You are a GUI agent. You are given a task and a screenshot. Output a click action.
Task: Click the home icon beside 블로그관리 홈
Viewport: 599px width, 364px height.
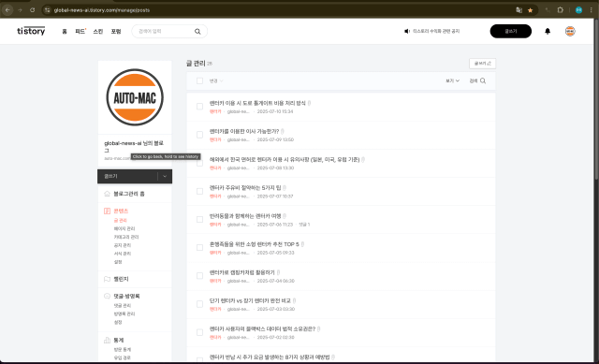(108, 194)
